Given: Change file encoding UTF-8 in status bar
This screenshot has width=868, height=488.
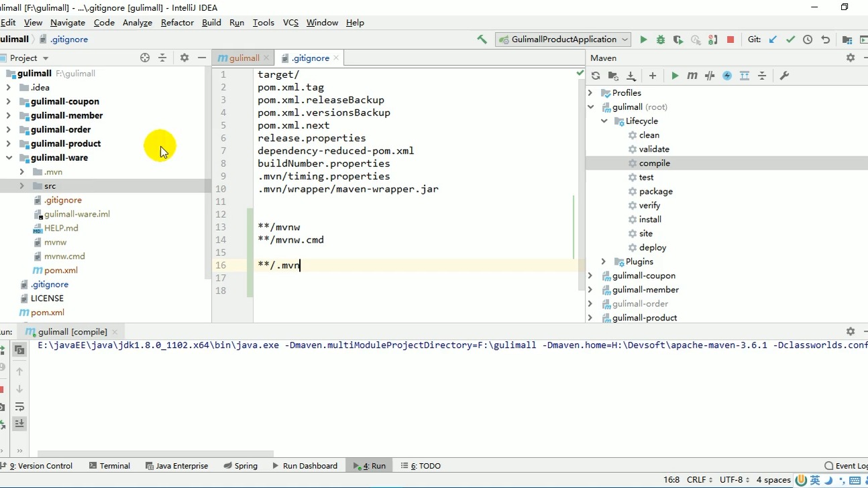Looking at the screenshot, I should (735, 480).
